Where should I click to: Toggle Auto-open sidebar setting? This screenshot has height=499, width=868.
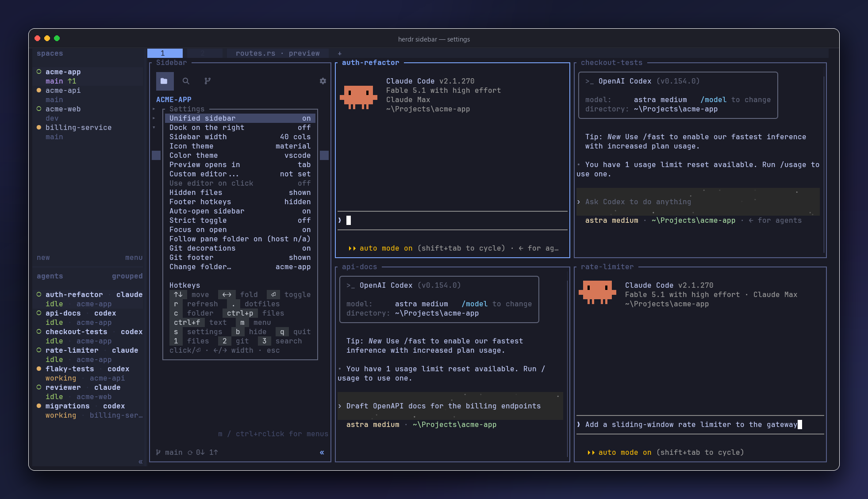tap(240, 211)
